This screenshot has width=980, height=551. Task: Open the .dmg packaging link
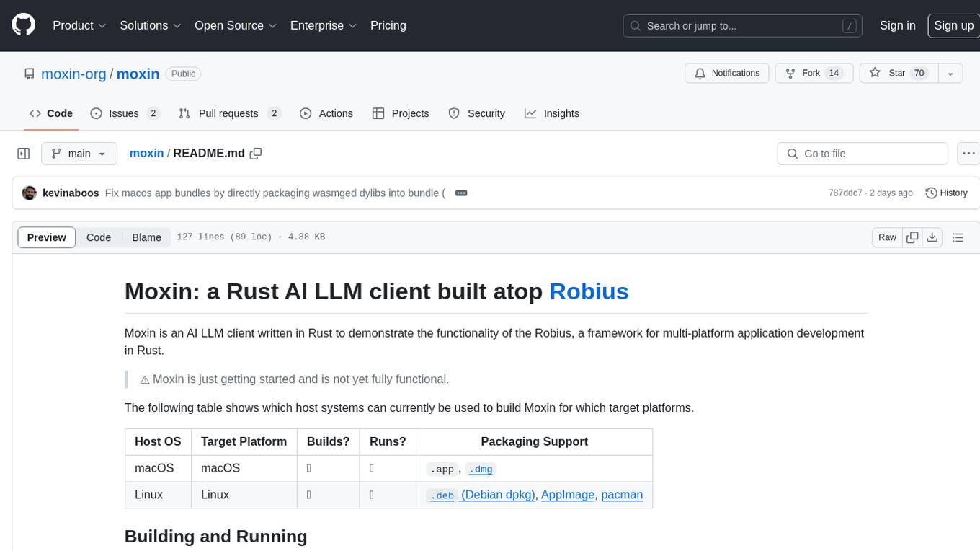[x=481, y=469]
